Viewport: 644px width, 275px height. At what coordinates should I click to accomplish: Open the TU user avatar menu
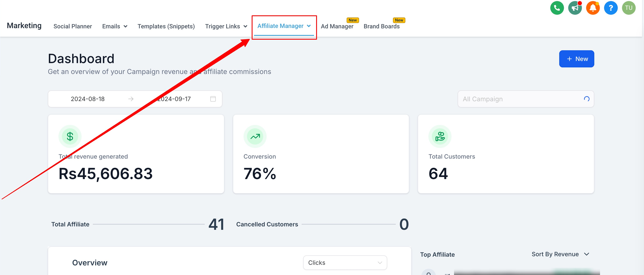click(x=628, y=8)
